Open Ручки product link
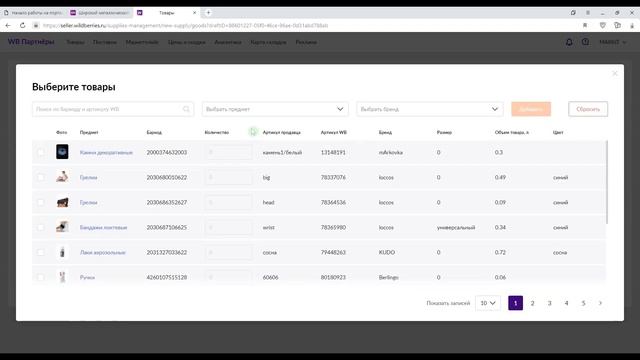 coord(87,277)
